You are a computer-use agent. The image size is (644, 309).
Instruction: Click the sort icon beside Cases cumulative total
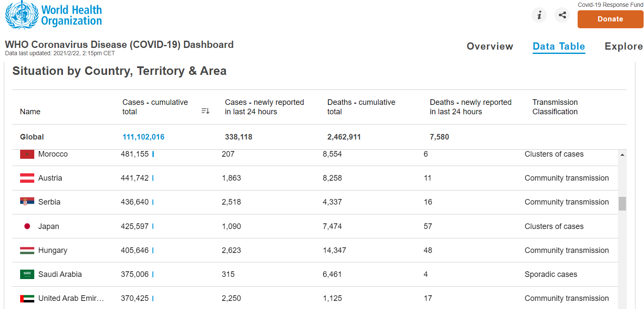pos(206,111)
